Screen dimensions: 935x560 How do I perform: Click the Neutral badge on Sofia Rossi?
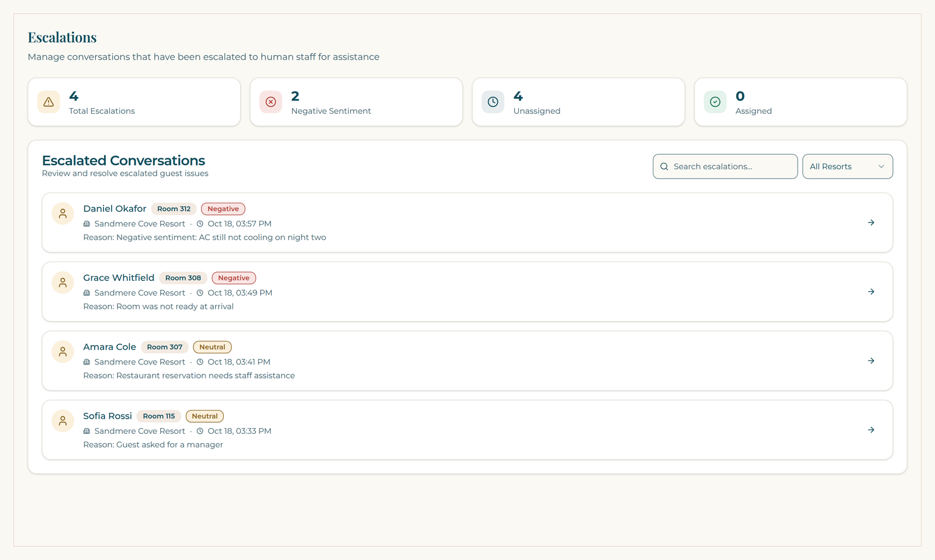click(x=205, y=416)
